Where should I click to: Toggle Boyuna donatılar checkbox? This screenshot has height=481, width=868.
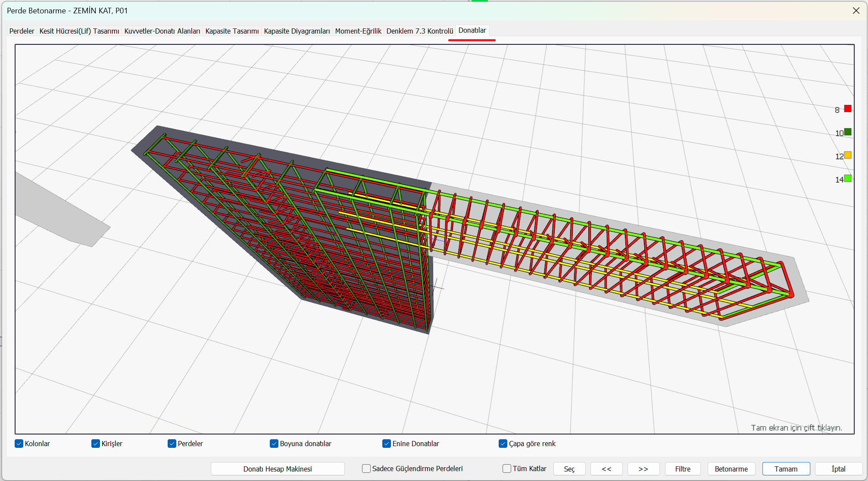pyautogui.click(x=274, y=444)
